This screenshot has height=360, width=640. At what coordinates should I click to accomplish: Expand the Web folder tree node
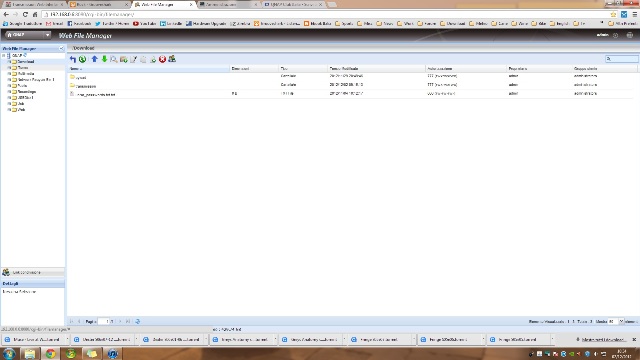(9, 110)
